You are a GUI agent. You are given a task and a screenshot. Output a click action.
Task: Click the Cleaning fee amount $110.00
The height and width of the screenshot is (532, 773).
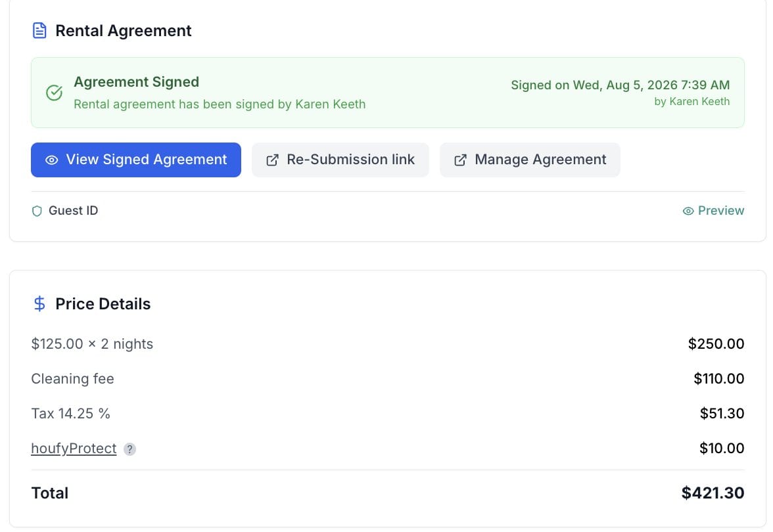pyautogui.click(x=719, y=378)
